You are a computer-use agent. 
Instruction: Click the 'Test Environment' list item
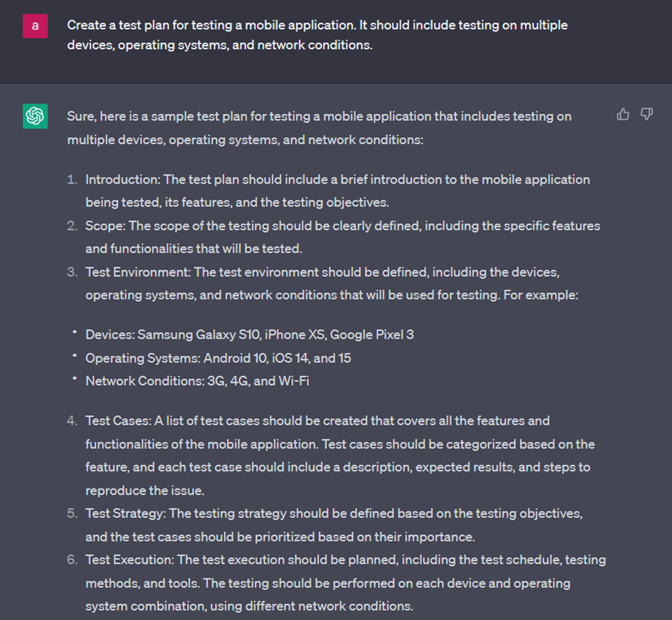click(x=332, y=283)
